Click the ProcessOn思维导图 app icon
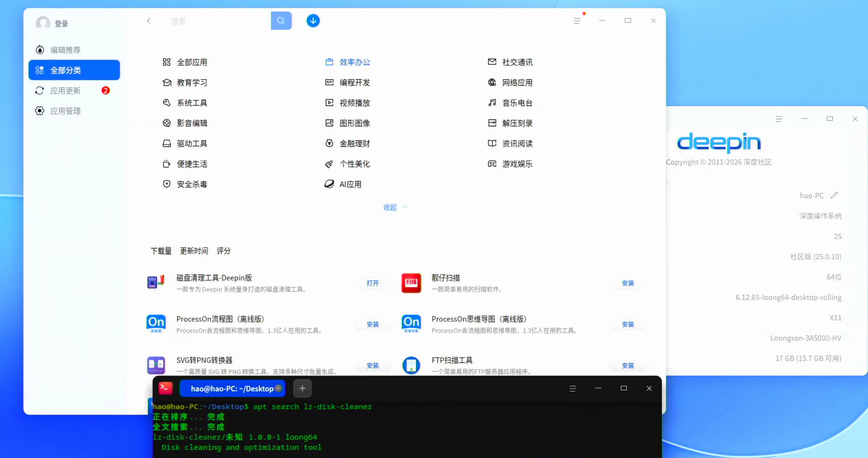This screenshot has height=458, width=868. point(411,324)
